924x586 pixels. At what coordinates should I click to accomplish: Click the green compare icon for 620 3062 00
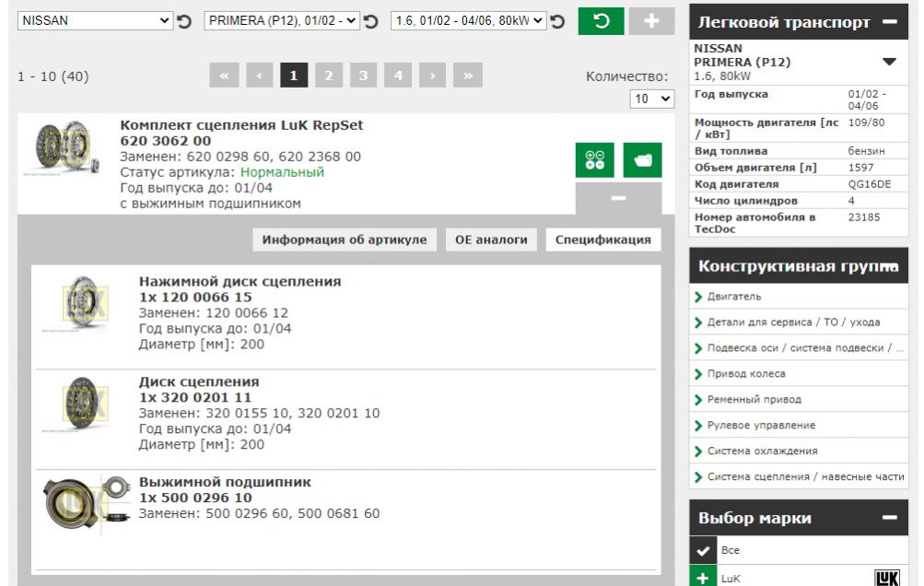(594, 159)
